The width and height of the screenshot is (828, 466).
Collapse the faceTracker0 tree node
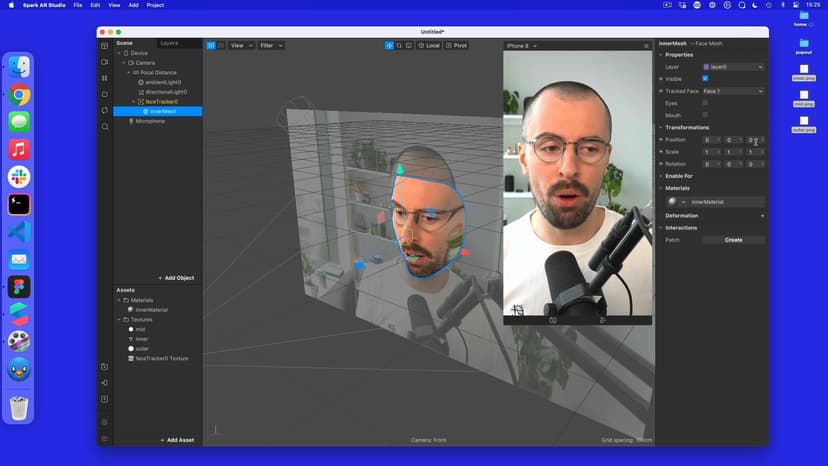point(133,101)
